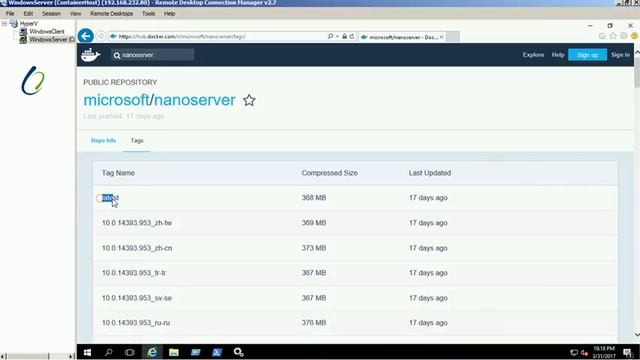Switch to the Tags tab
Screen dimensions: 640x360
(137, 140)
